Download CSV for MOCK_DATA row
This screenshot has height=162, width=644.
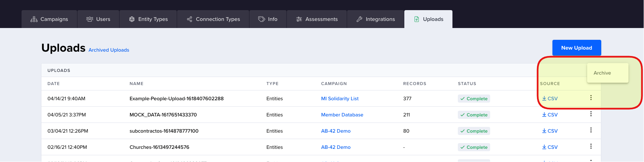coord(550,115)
